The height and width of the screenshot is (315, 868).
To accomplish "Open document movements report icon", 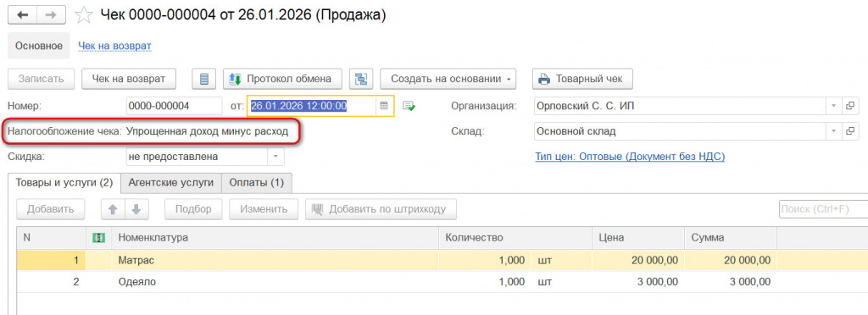I will click(204, 79).
